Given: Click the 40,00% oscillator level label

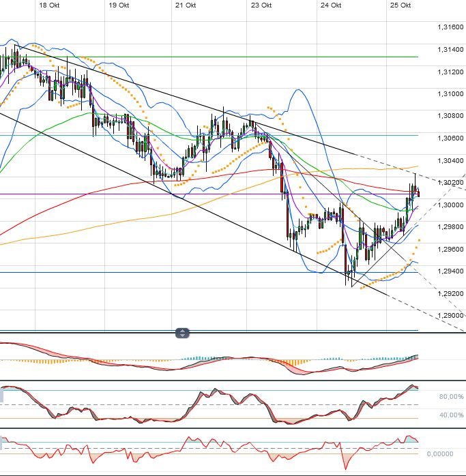Looking at the screenshot, I should (x=452, y=415).
